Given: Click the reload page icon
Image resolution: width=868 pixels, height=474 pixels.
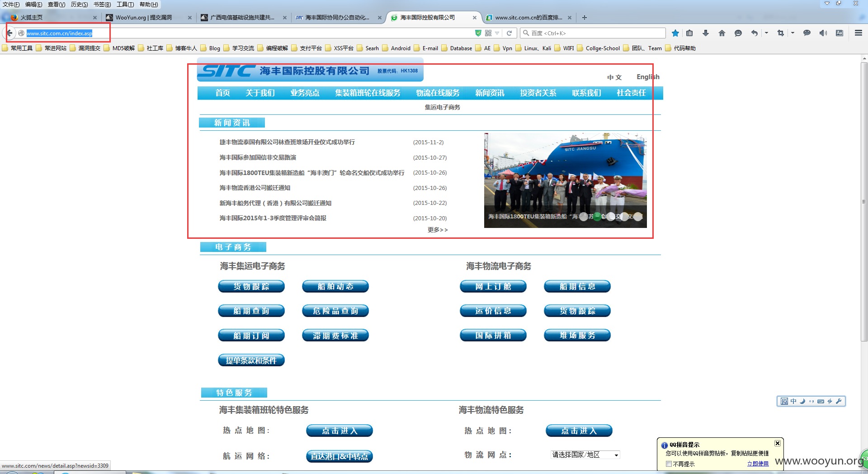Looking at the screenshot, I should tap(509, 33).
